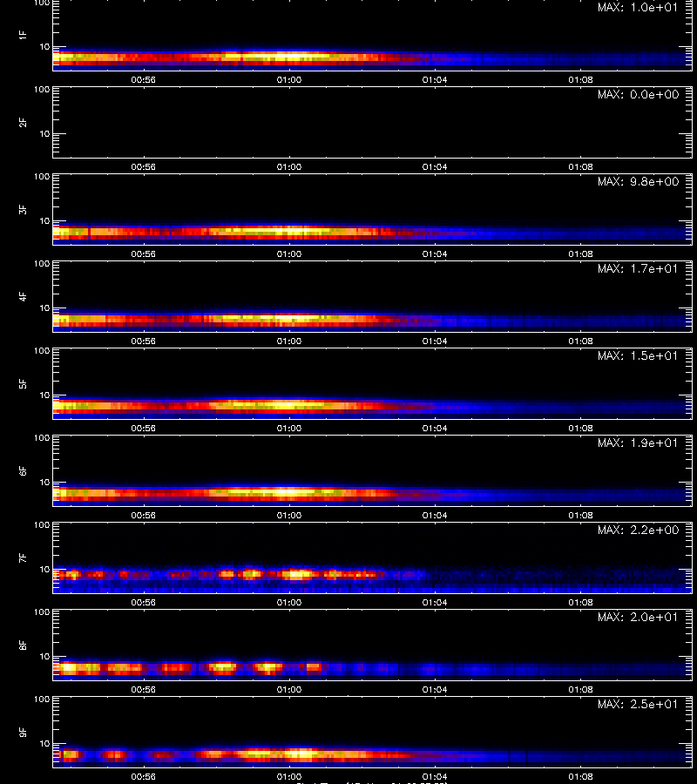This screenshot has width=697, height=784.
Task: Select the MAX: 2.5e+01 readout
Action: click(x=638, y=704)
